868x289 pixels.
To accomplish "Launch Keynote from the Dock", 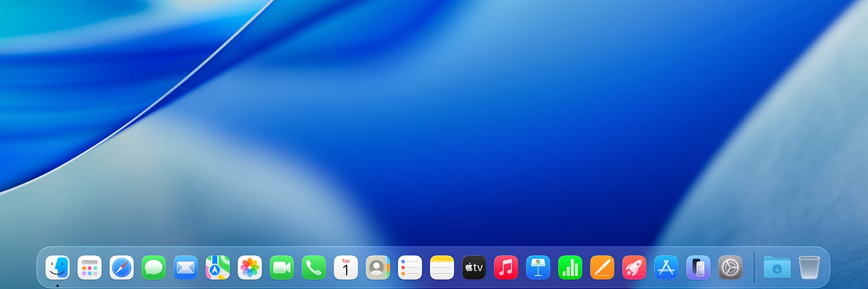I will click(538, 268).
